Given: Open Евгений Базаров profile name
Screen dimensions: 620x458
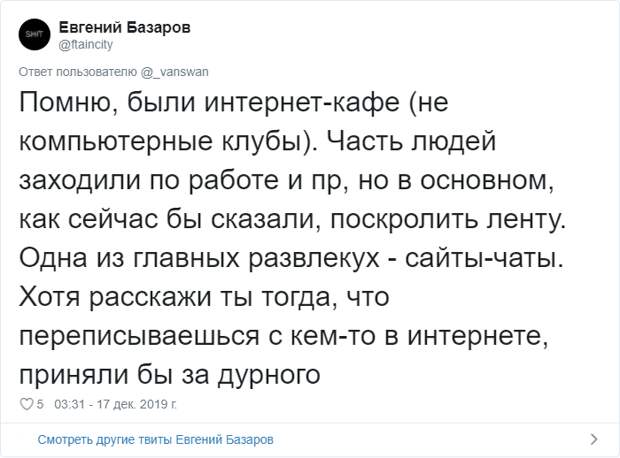Looking at the screenshot, I should click(x=125, y=27).
